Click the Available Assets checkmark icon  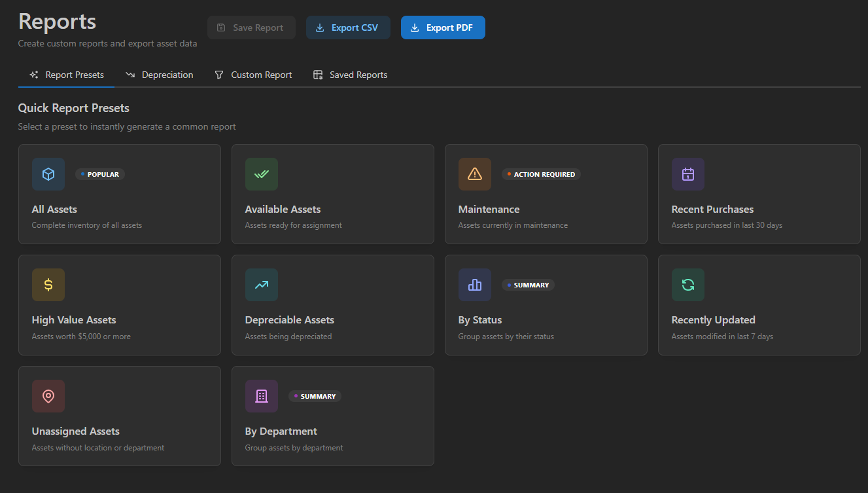(x=261, y=174)
